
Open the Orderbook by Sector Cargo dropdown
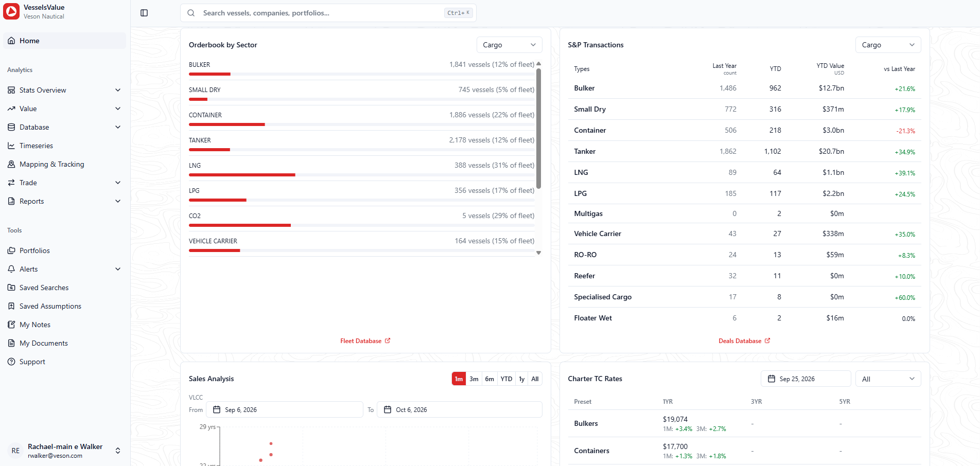pyautogui.click(x=509, y=45)
